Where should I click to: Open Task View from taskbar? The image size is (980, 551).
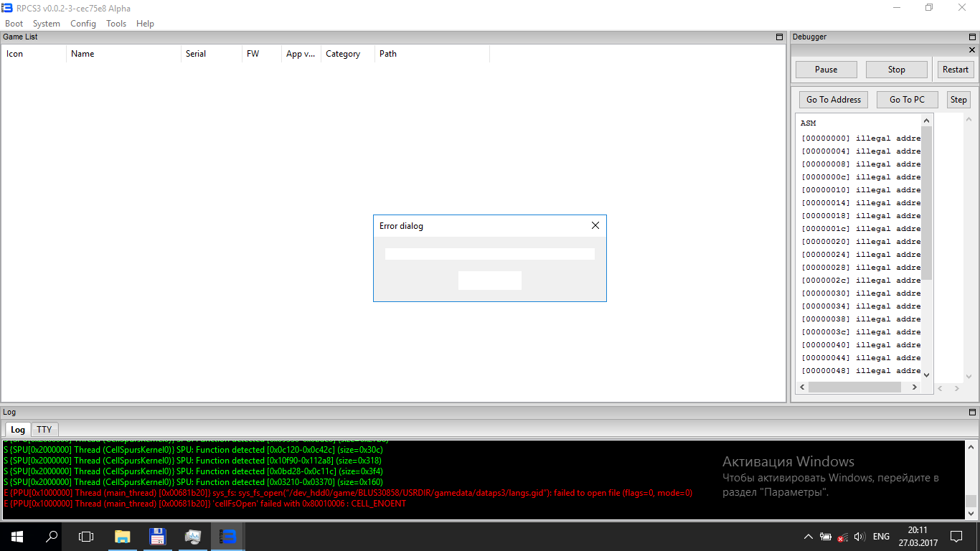click(x=86, y=537)
